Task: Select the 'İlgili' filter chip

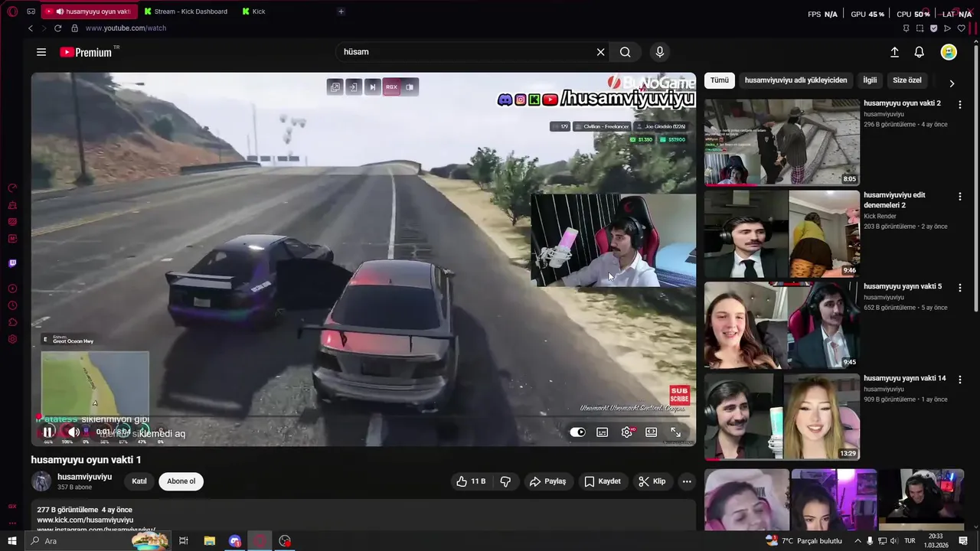Action: [x=870, y=80]
